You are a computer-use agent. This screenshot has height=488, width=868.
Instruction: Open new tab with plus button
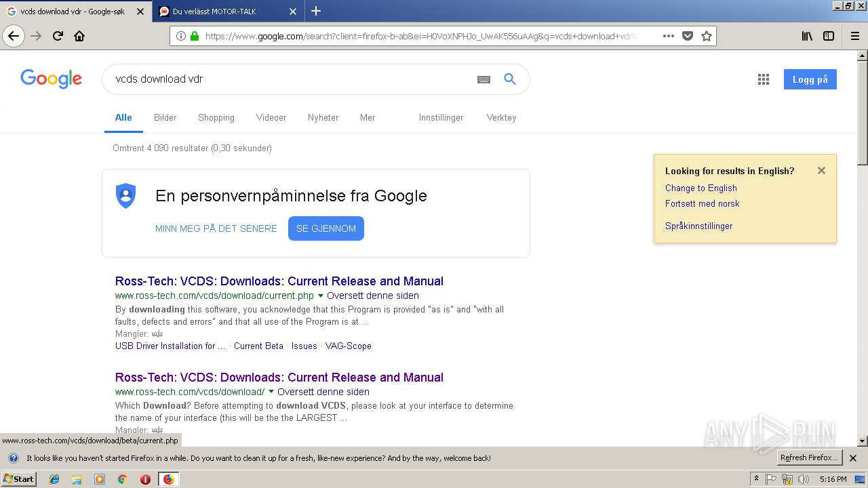[x=316, y=11]
